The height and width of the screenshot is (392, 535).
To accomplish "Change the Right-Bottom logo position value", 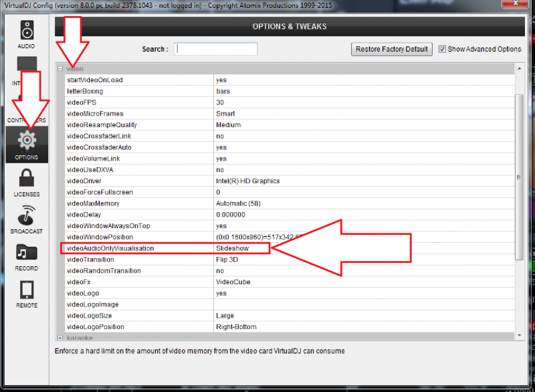I will [x=236, y=327].
